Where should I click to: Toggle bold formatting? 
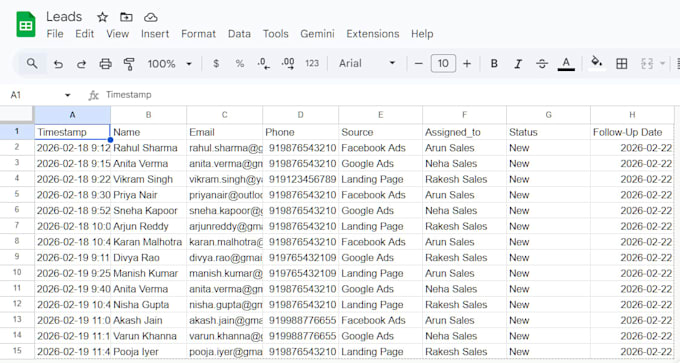[x=494, y=64]
